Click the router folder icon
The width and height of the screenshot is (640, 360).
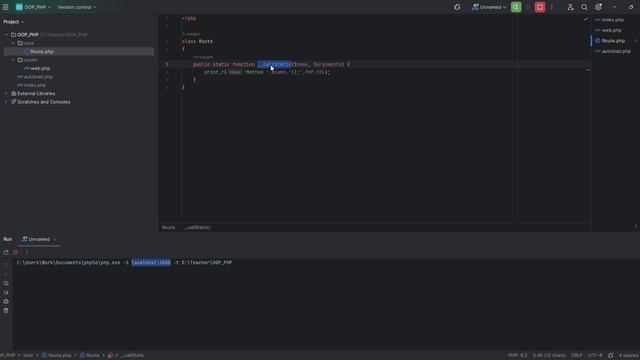[x=20, y=60]
